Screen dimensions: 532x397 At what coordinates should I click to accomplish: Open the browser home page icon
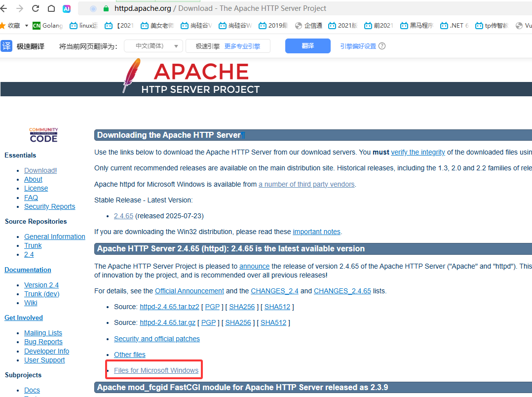pyautogui.click(x=51, y=8)
